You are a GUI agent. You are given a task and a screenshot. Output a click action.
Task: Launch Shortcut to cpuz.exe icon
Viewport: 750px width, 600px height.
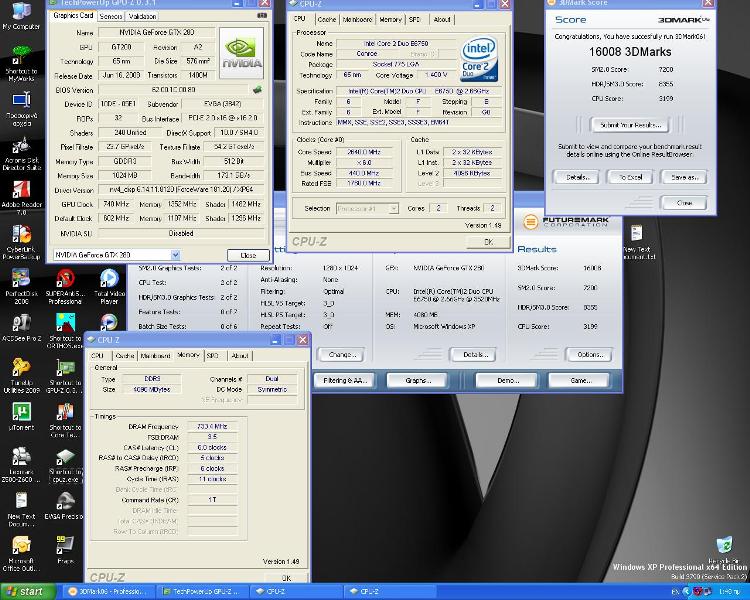(x=65, y=466)
